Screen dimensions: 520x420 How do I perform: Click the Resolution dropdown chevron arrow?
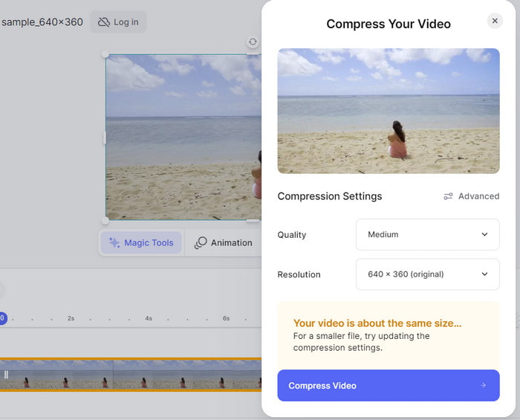tap(484, 274)
